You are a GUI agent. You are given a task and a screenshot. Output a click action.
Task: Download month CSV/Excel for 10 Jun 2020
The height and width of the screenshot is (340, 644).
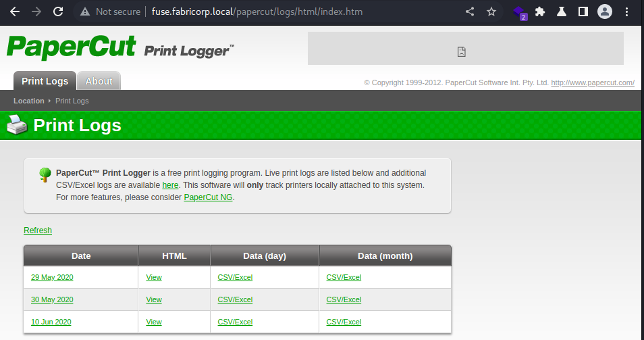tap(344, 322)
